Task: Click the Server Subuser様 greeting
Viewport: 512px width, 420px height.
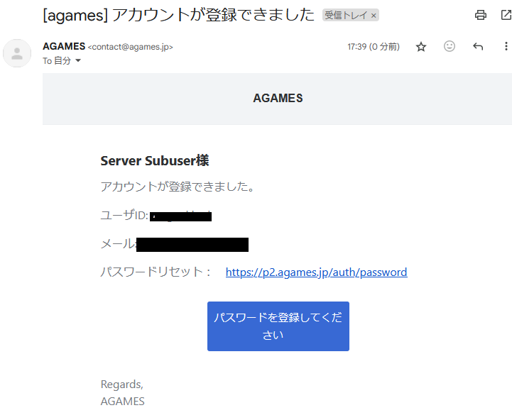Action: tap(155, 161)
